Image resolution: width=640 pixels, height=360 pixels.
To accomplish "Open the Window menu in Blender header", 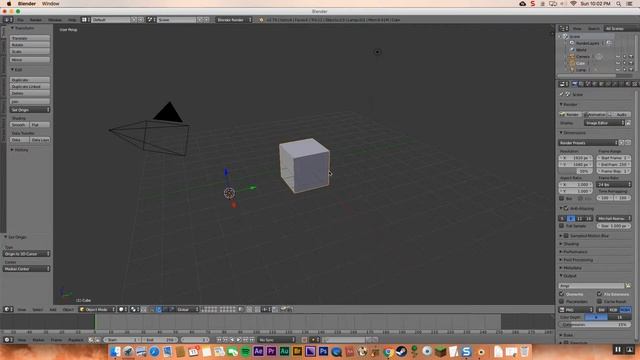I will coord(55,20).
